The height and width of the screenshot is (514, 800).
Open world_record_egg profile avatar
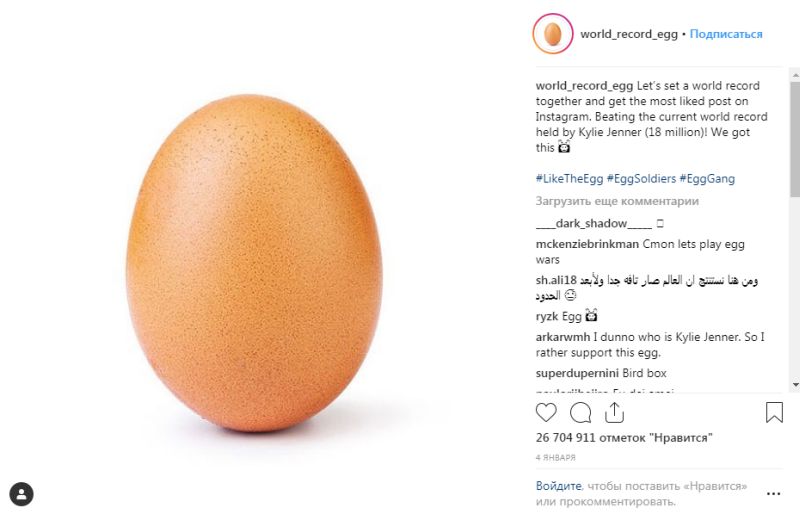552,34
